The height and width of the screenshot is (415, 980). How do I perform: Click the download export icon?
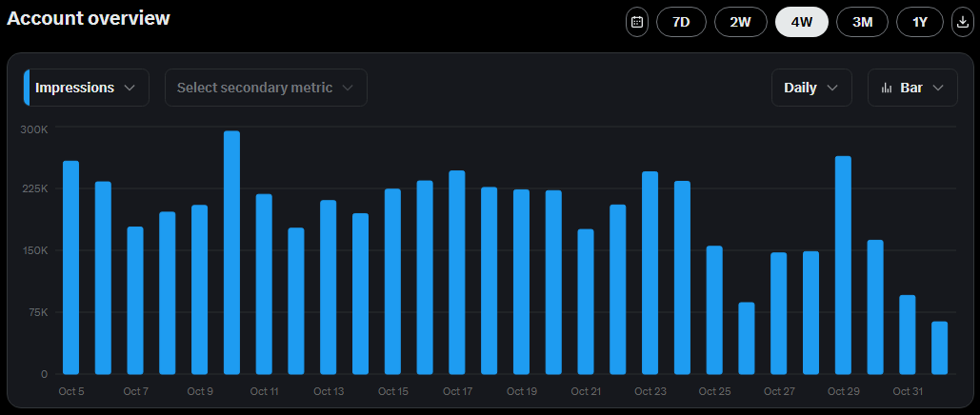point(963,22)
